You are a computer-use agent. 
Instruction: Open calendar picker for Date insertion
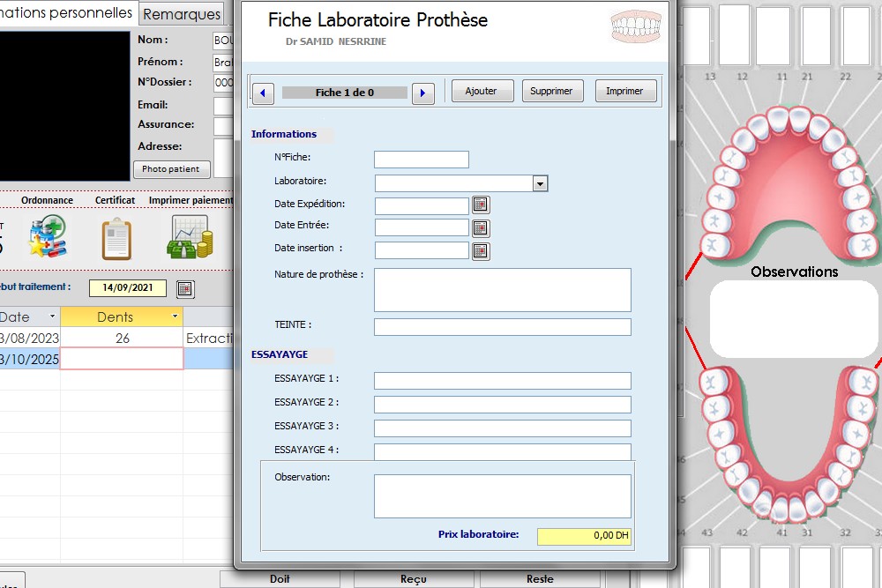(x=480, y=250)
